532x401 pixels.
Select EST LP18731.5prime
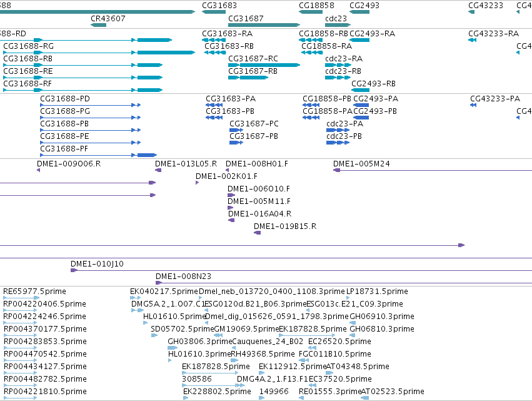pyautogui.click(x=377, y=292)
